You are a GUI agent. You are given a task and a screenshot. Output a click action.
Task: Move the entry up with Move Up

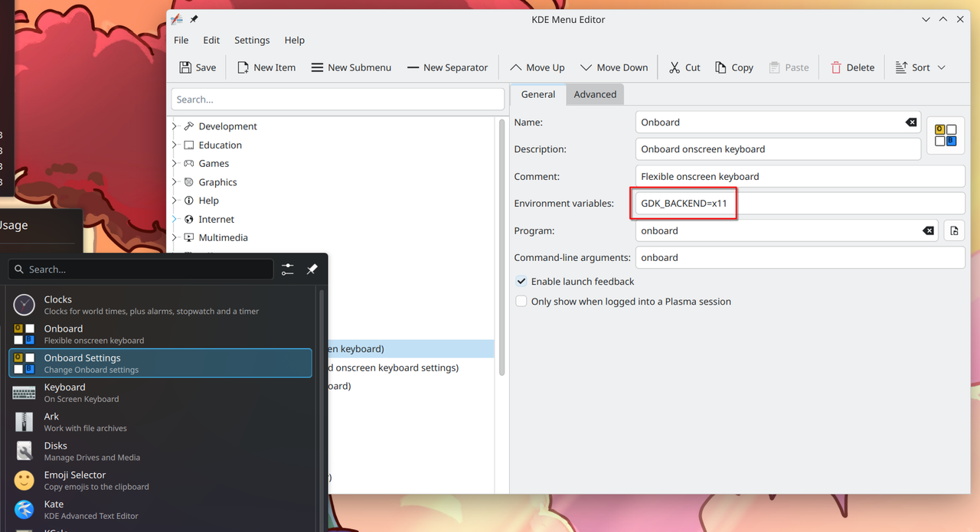click(x=537, y=67)
